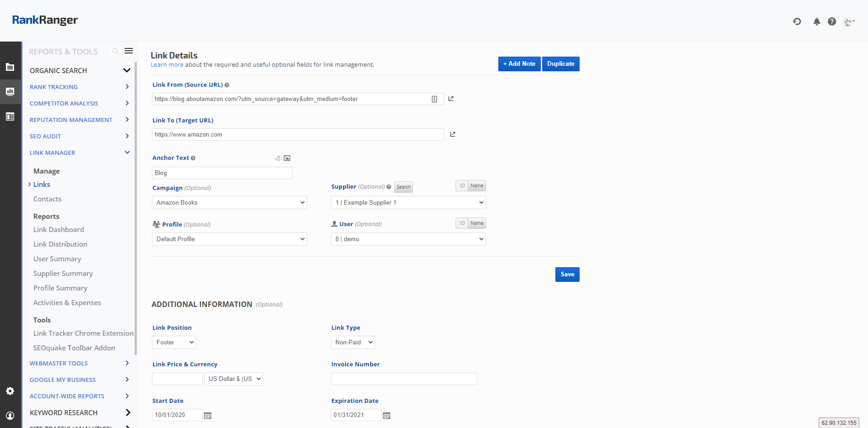This screenshot has width=868, height=428.
Task: Toggle Supplier display to Name
Action: tap(477, 186)
